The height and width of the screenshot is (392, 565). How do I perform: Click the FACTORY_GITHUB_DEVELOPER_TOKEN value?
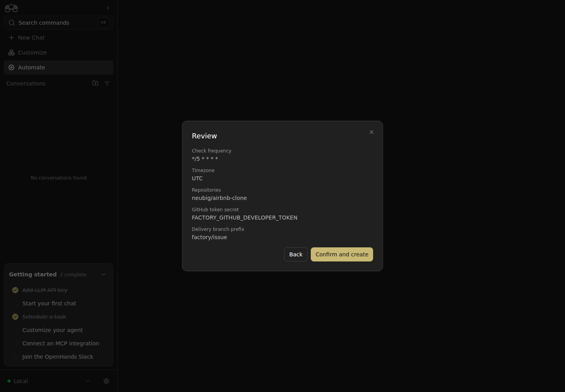(x=244, y=218)
